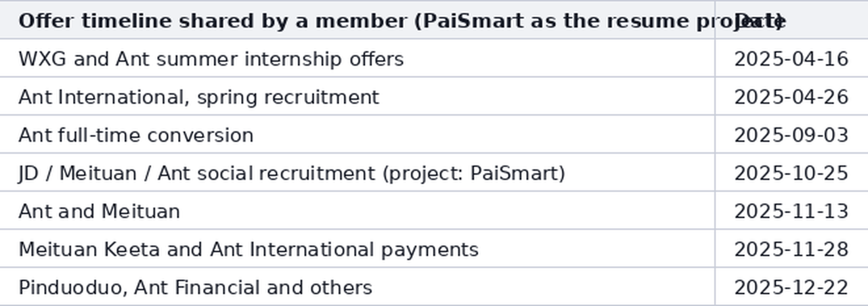Click the Ant International, spring recruitment row
The image size is (868, 306).
point(434,97)
